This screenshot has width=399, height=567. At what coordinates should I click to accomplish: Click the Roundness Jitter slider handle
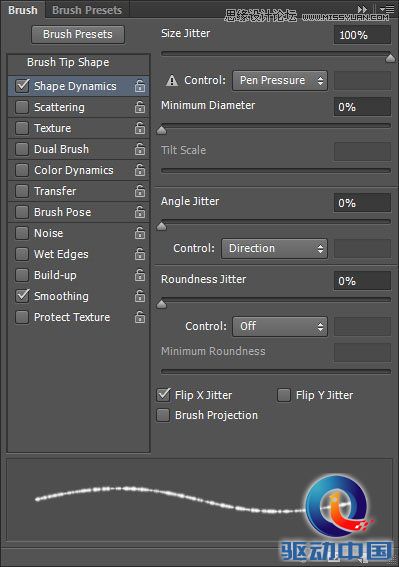(x=162, y=304)
